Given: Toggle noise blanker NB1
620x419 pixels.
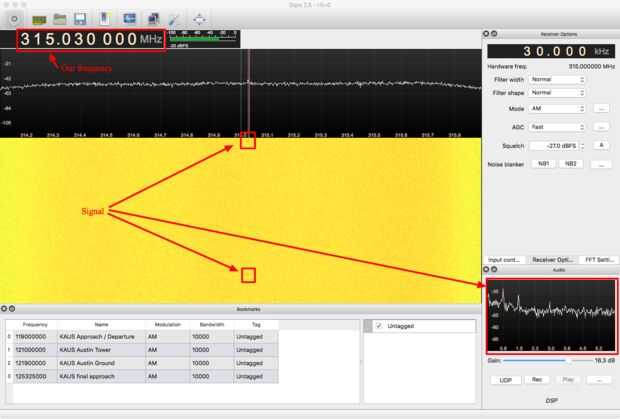Looking at the screenshot, I should click(x=543, y=164).
